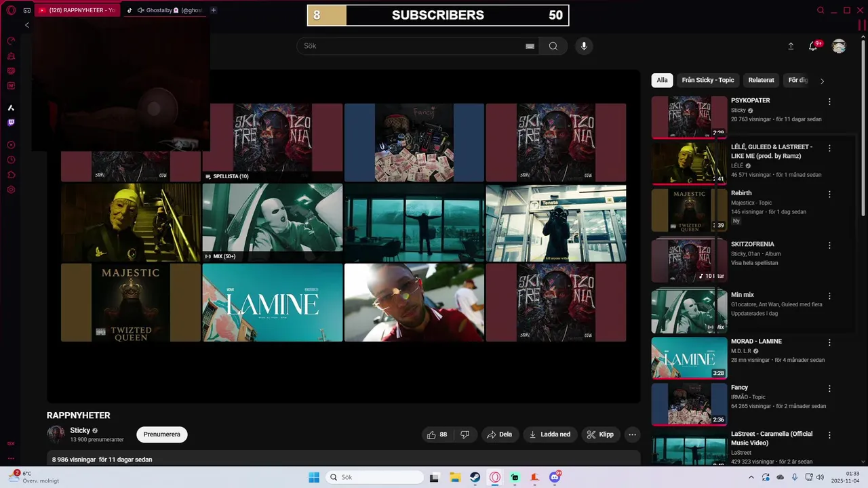The image size is (868, 488).
Task: Open SPELLISTA (10) playlist thumbnail
Action: click(272, 142)
